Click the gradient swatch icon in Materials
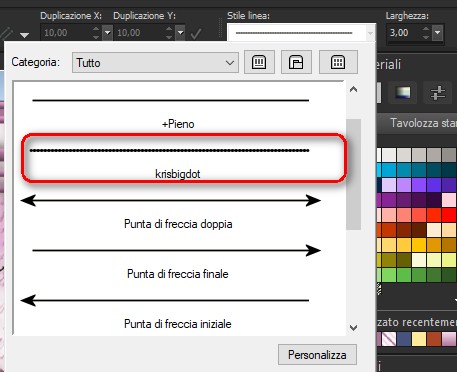Image resolution: width=457 pixels, height=372 pixels. 403,92
